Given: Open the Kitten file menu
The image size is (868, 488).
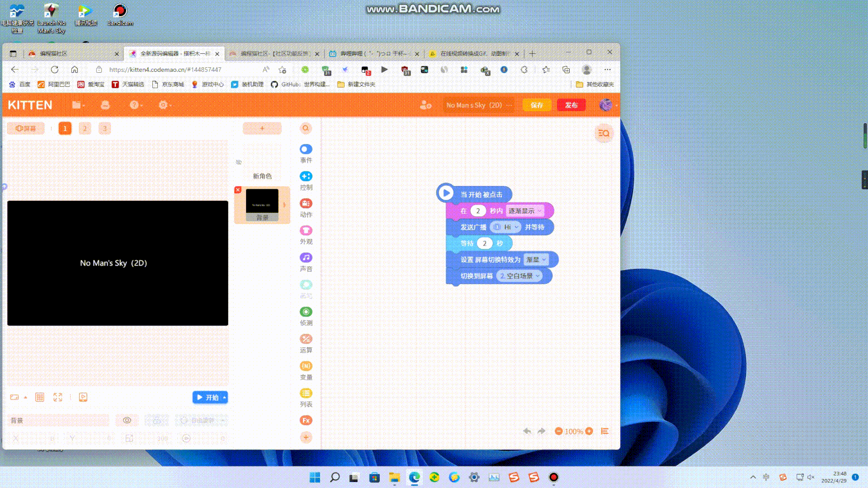Looking at the screenshot, I should (77, 105).
